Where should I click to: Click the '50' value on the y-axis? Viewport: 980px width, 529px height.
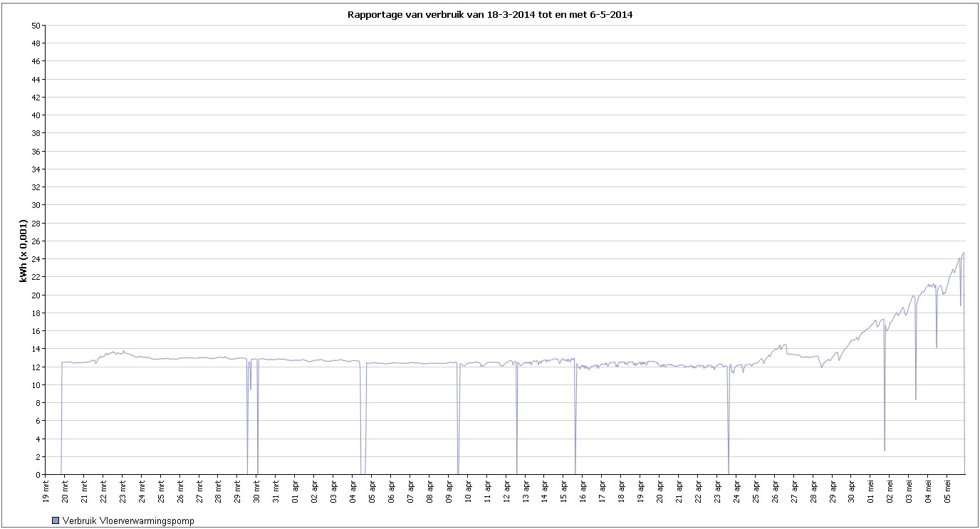35,25
